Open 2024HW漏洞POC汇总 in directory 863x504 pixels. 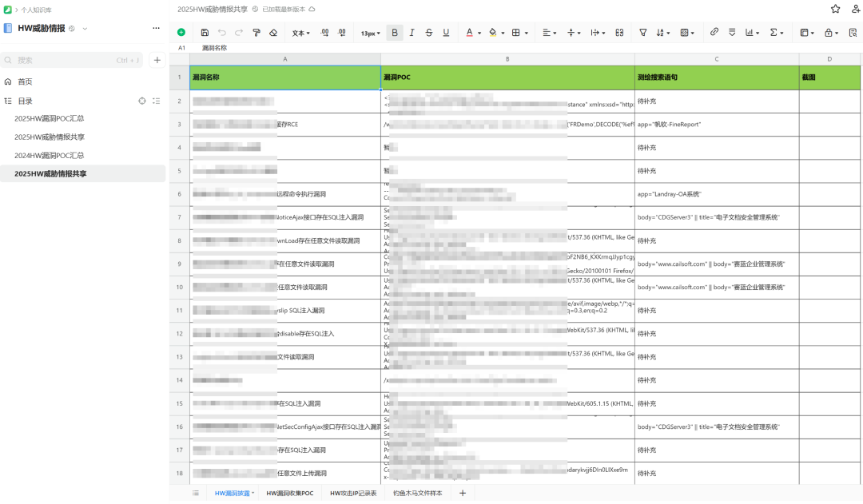tap(49, 155)
